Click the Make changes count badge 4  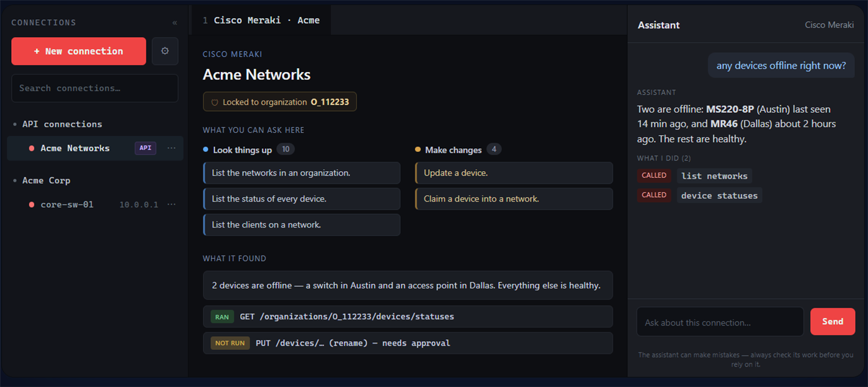tap(494, 149)
